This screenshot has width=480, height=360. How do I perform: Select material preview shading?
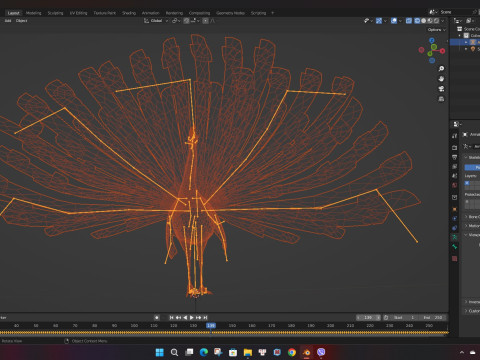point(430,21)
